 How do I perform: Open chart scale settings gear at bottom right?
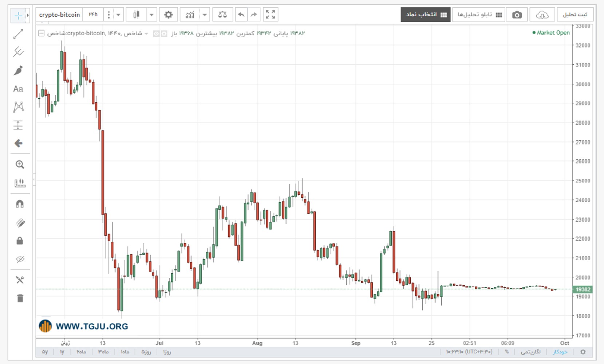coord(583,352)
